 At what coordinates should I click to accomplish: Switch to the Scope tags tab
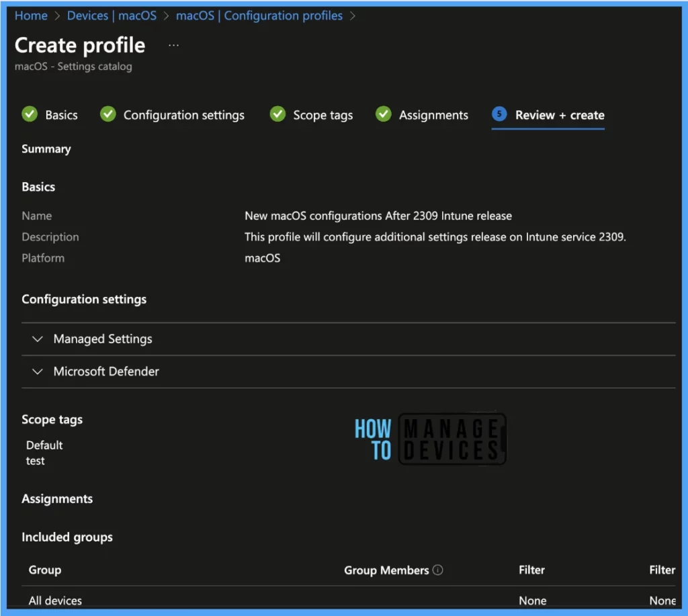(311, 115)
